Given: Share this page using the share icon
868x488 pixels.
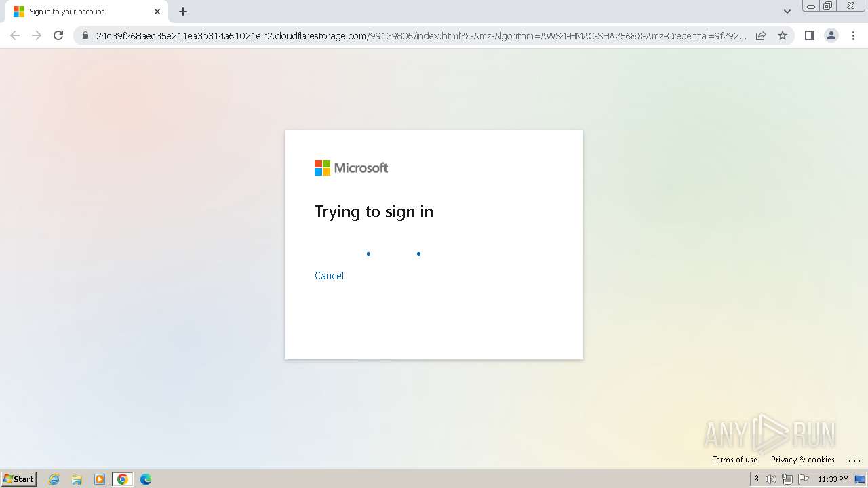Looking at the screenshot, I should click(761, 35).
